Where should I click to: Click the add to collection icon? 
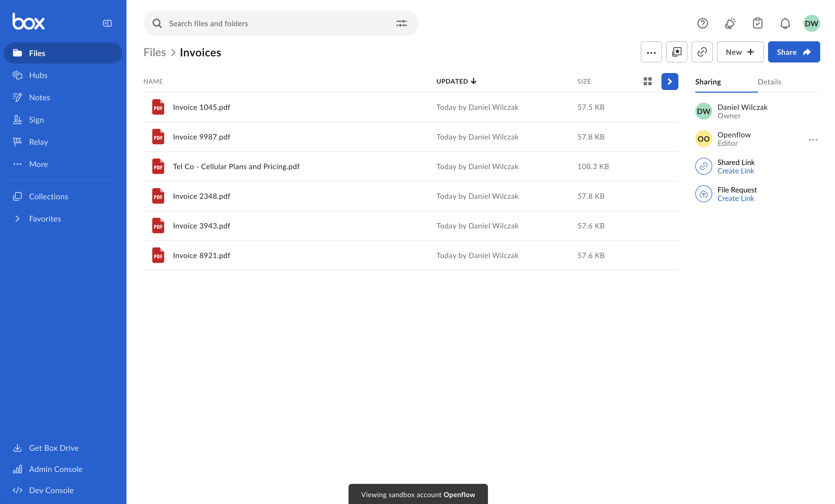pos(677,52)
